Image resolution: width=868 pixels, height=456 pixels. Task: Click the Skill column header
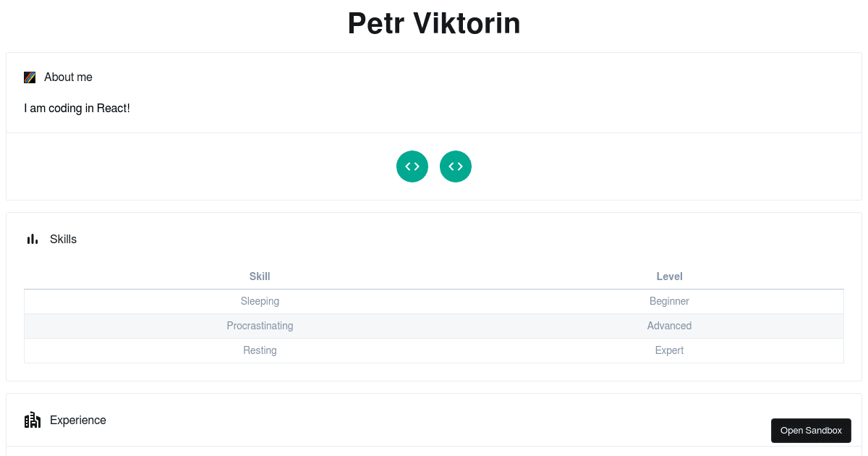(260, 276)
